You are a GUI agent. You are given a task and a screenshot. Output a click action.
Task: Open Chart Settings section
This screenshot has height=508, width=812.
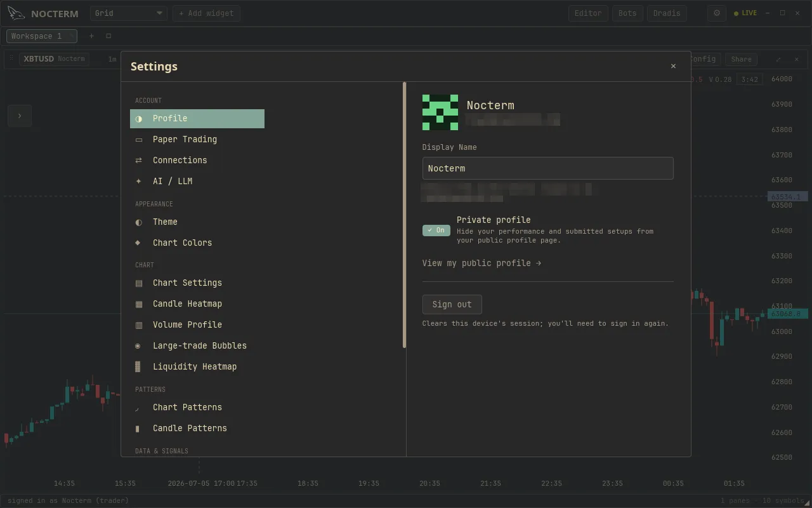(197, 283)
